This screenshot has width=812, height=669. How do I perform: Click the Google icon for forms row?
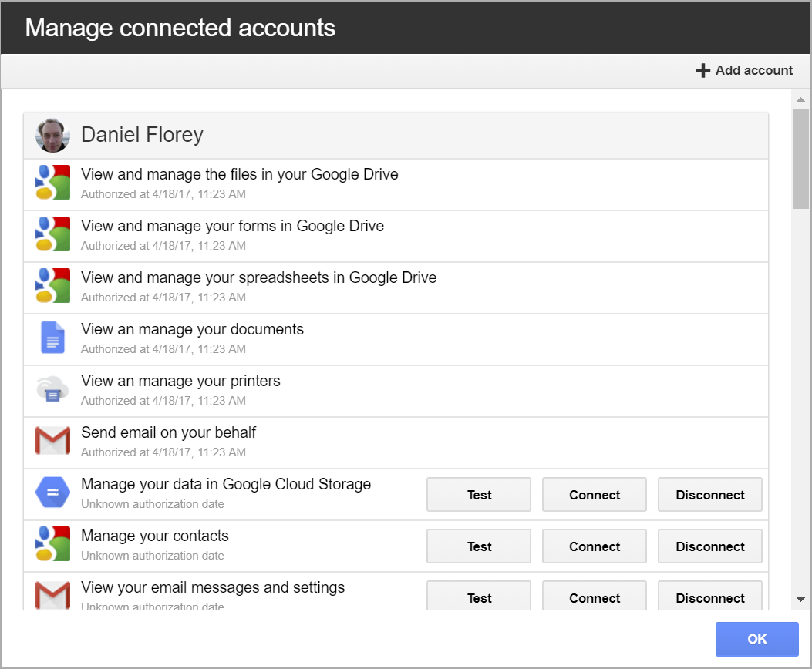click(x=52, y=234)
